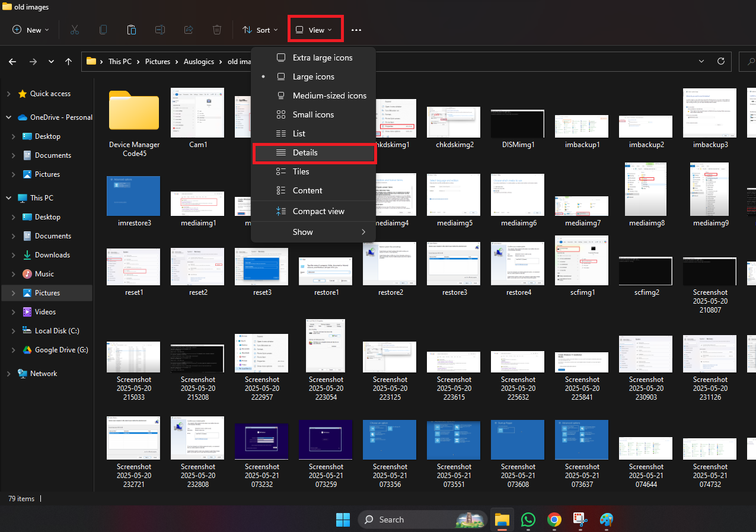The height and width of the screenshot is (532, 756).
Task: Click the Rename icon in toolbar
Action: point(160,30)
